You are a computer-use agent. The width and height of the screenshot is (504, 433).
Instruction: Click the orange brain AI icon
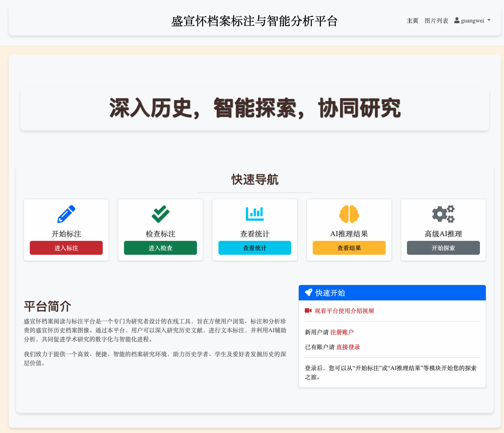pyautogui.click(x=349, y=214)
